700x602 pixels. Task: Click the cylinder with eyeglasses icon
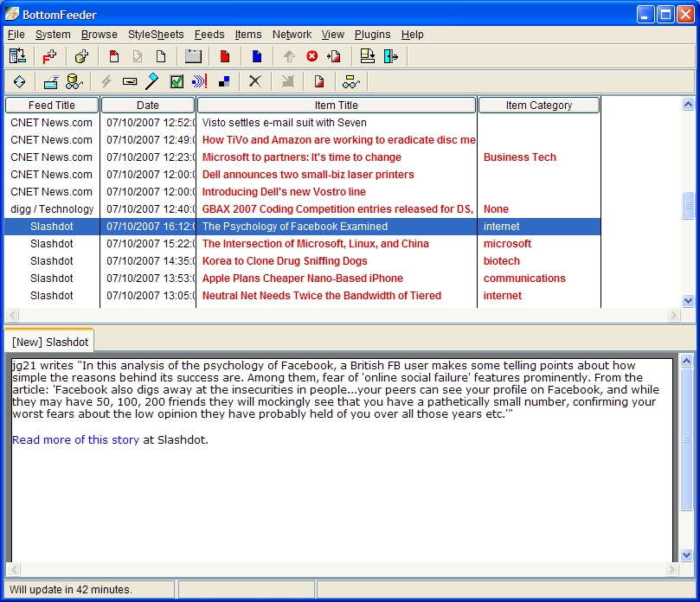click(74, 81)
